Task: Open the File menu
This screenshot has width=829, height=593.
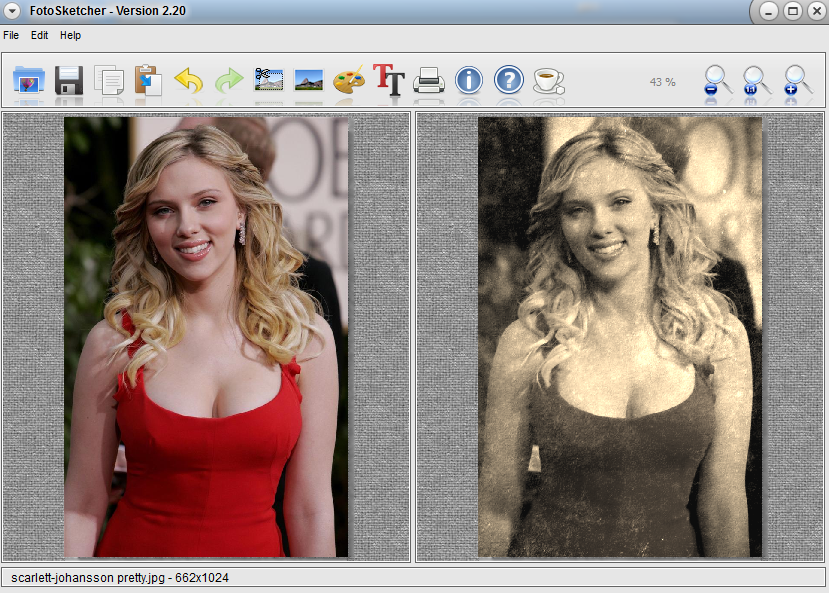Action: [x=11, y=35]
